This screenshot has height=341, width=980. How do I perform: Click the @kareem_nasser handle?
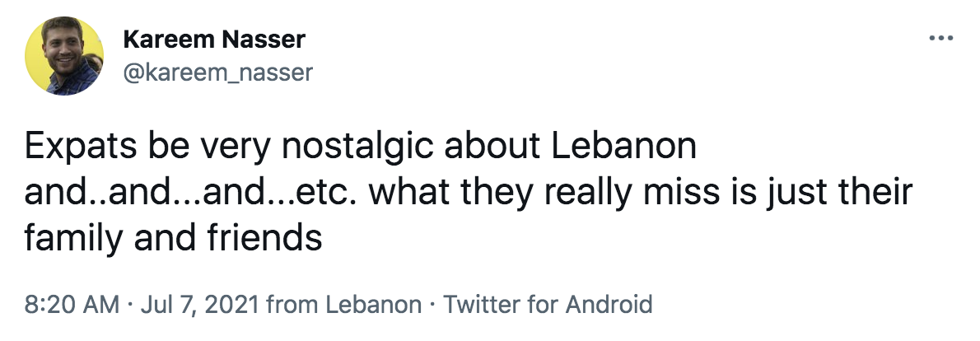pyautogui.click(x=217, y=72)
